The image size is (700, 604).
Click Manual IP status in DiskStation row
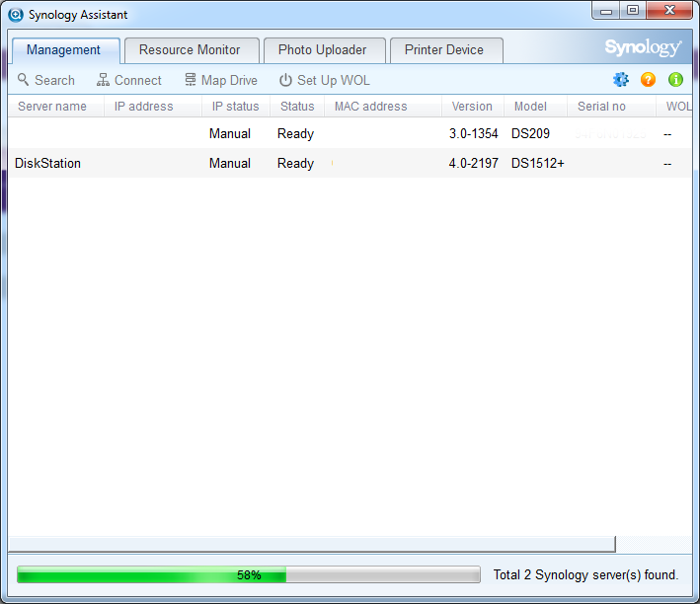coord(230,164)
